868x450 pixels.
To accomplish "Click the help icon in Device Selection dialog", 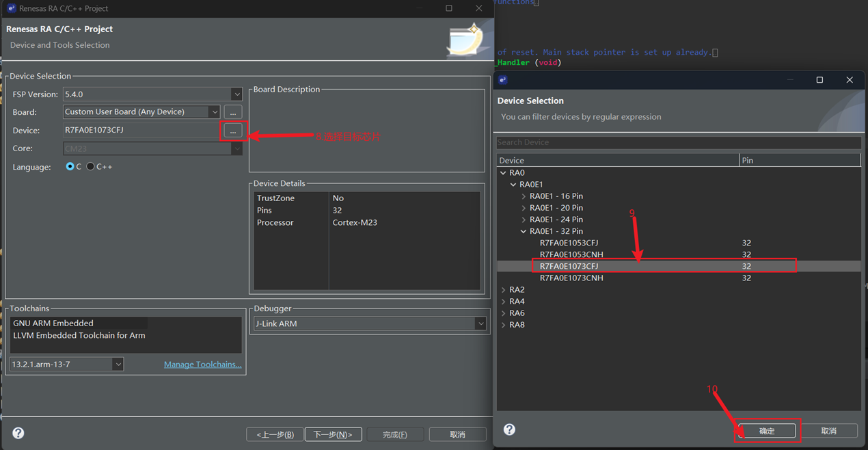I will tap(509, 429).
